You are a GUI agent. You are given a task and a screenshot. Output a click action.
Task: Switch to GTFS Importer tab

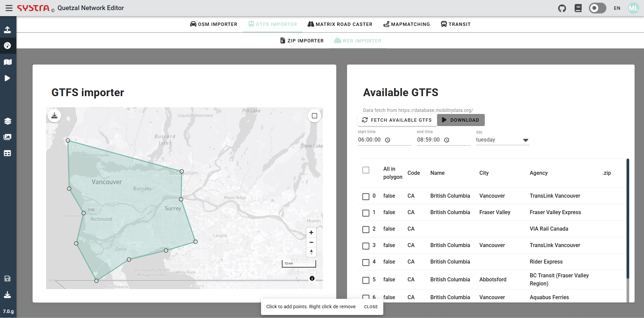(272, 24)
